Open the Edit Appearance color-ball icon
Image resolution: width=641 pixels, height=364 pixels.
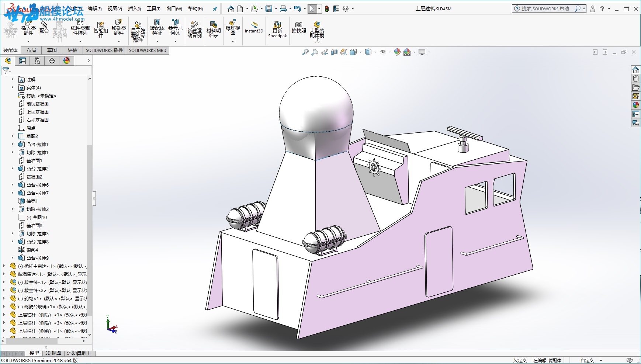[x=397, y=52]
